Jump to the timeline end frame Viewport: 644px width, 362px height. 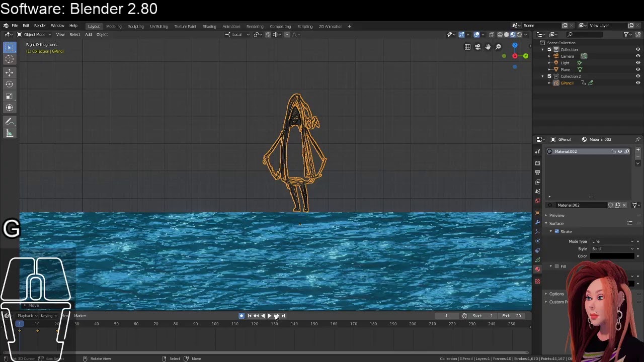click(283, 316)
